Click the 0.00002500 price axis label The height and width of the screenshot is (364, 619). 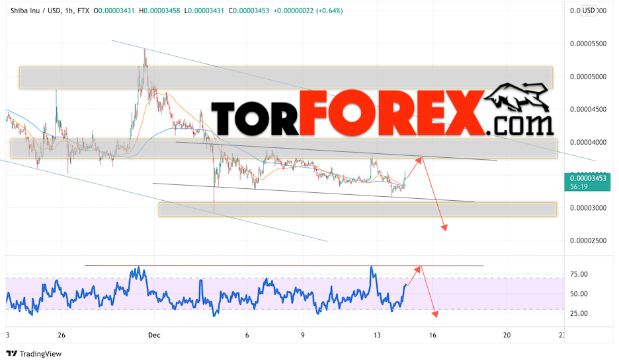[588, 240]
